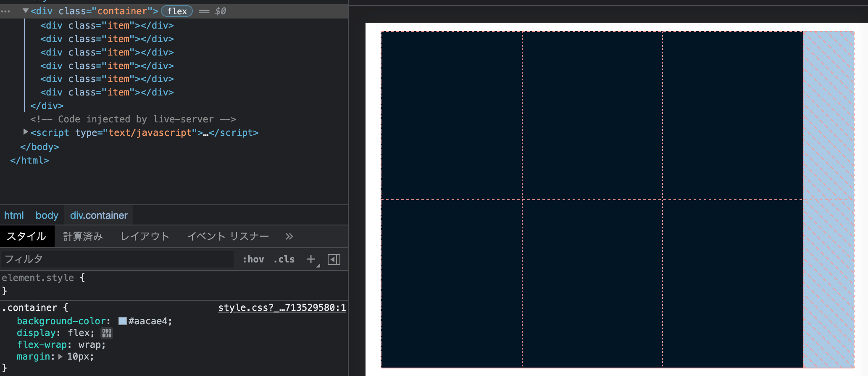This screenshot has height=376, width=868.
Task: Select the last div class item row
Action: click(107, 93)
